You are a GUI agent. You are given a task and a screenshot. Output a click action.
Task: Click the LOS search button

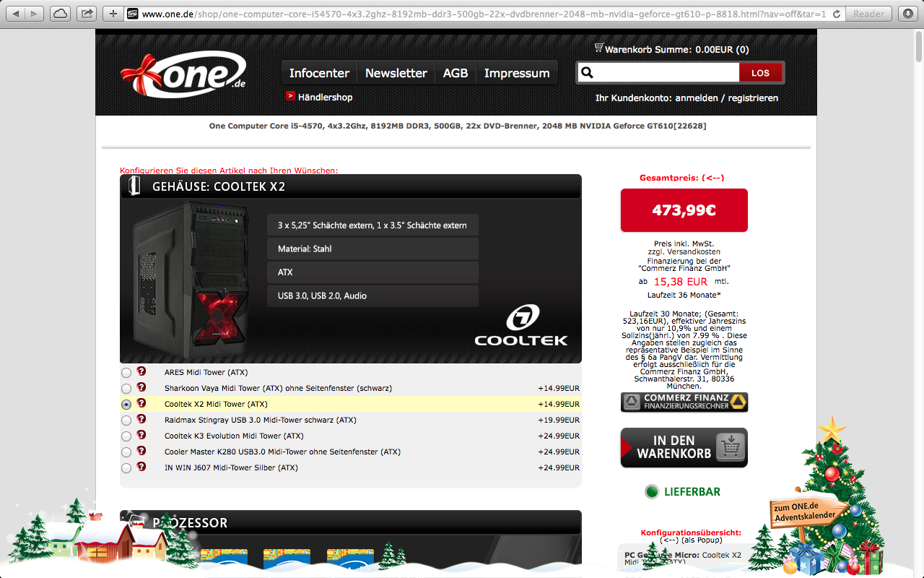click(x=760, y=73)
